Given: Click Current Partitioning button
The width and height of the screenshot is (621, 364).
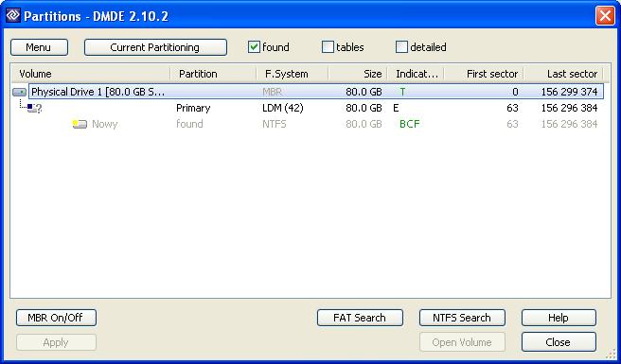Looking at the screenshot, I should [x=155, y=47].
